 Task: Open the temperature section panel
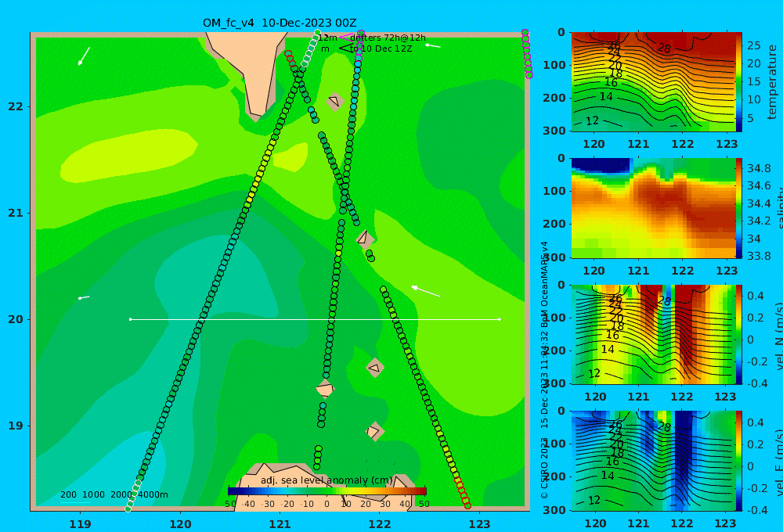coord(654,82)
